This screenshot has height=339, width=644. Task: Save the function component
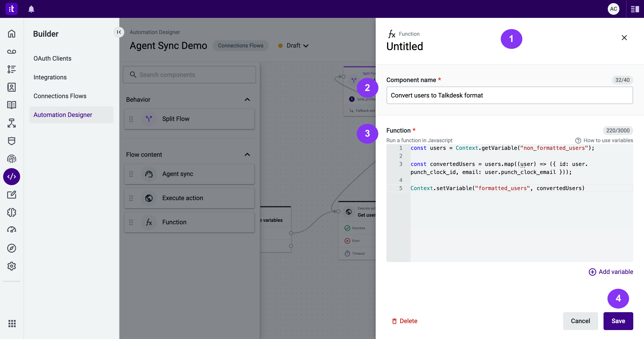point(618,321)
